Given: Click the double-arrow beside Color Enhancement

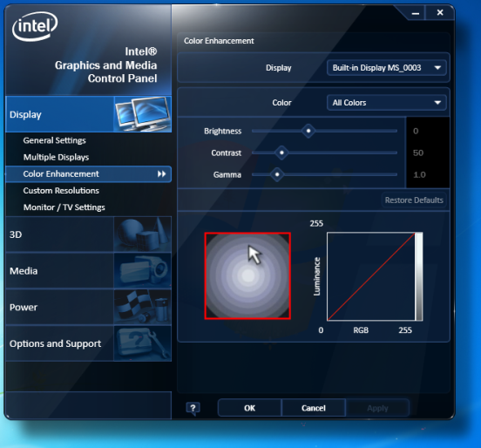Looking at the screenshot, I should click(x=162, y=174).
